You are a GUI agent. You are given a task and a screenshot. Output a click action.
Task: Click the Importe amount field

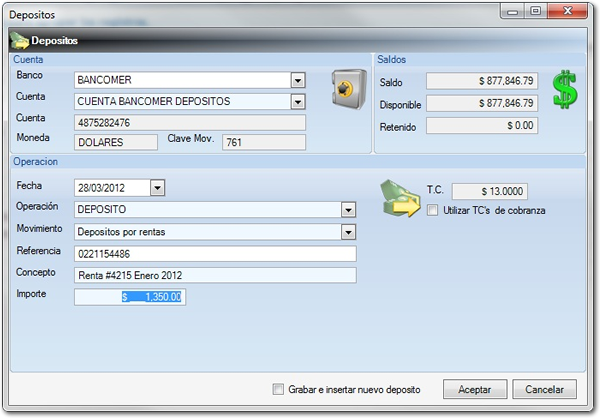pos(130,297)
